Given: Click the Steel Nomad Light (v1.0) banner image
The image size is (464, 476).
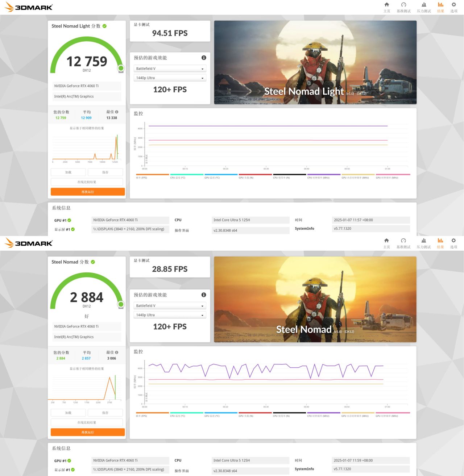Looking at the screenshot, I should [x=315, y=62].
